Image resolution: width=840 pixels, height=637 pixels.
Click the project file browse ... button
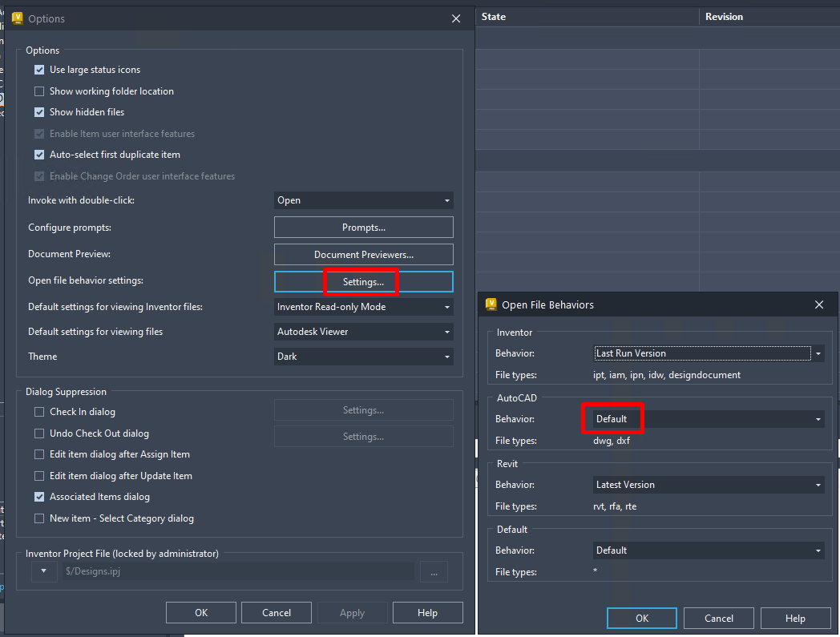(434, 571)
